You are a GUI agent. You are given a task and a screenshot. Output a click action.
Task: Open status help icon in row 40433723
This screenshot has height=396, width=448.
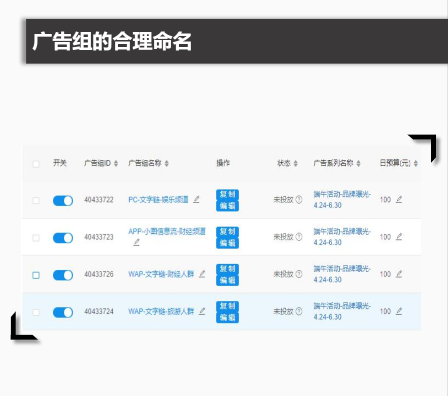[x=299, y=237]
